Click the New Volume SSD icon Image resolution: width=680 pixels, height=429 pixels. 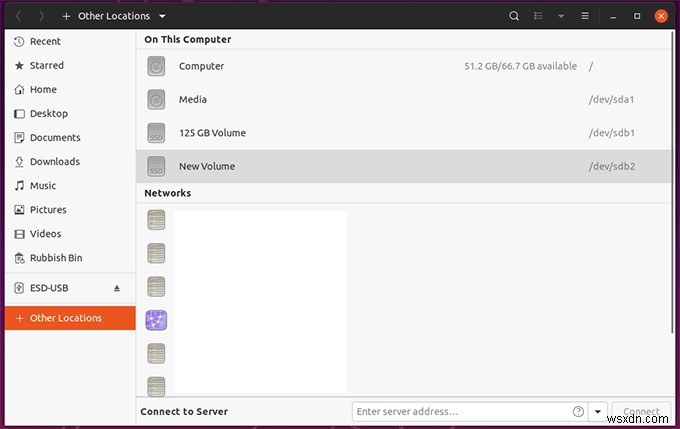156,167
